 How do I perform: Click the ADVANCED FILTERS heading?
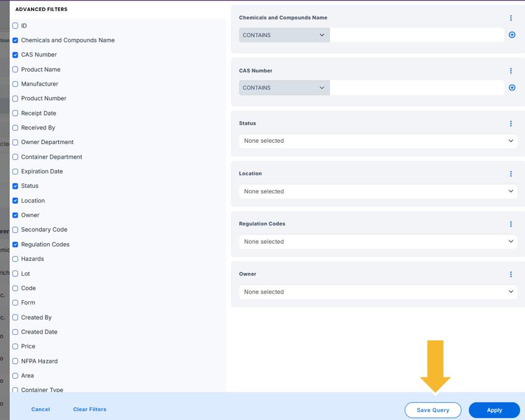41,9
